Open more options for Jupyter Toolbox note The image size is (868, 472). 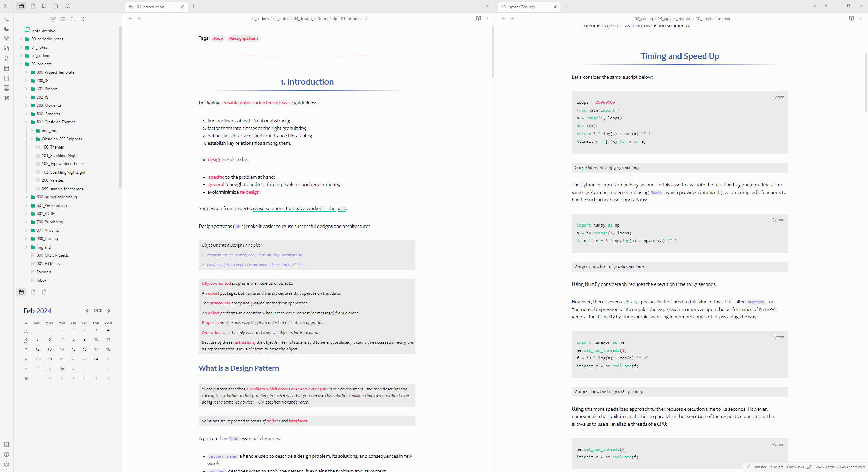(x=860, y=19)
